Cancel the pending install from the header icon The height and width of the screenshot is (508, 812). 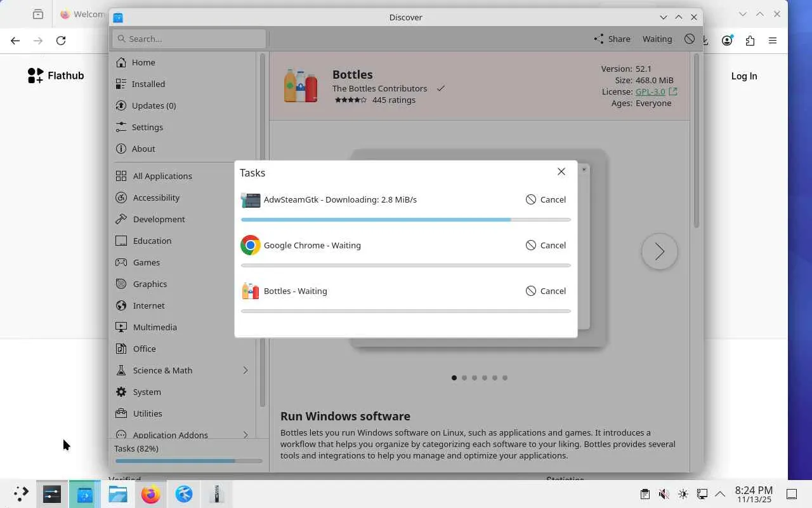pos(690,39)
